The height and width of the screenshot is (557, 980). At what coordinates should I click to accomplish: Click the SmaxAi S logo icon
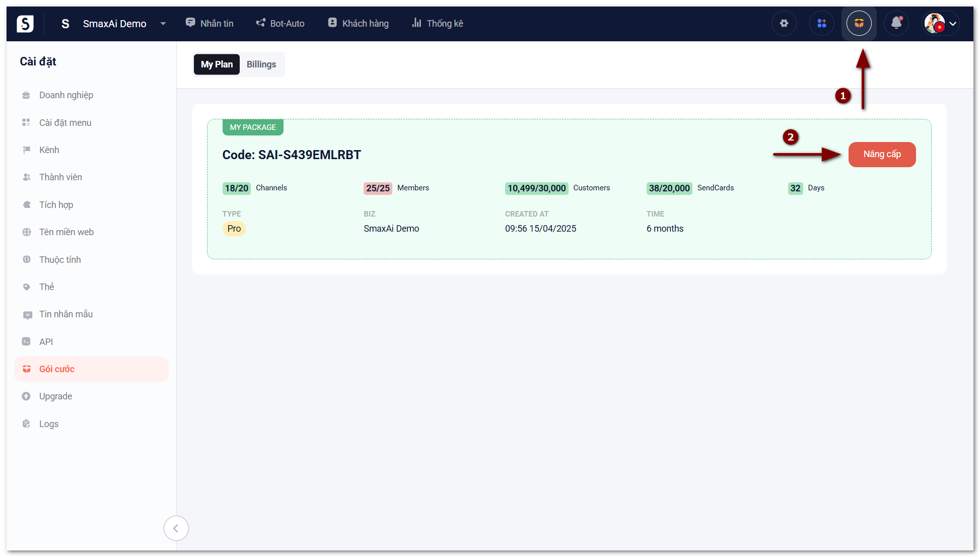pyautogui.click(x=25, y=24)
